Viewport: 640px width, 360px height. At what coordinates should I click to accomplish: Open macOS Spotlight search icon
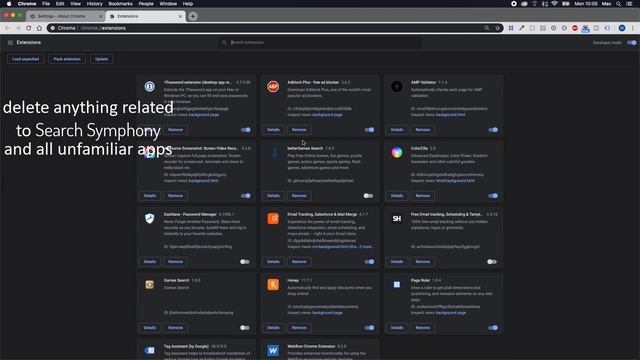[x=618, y=4]
